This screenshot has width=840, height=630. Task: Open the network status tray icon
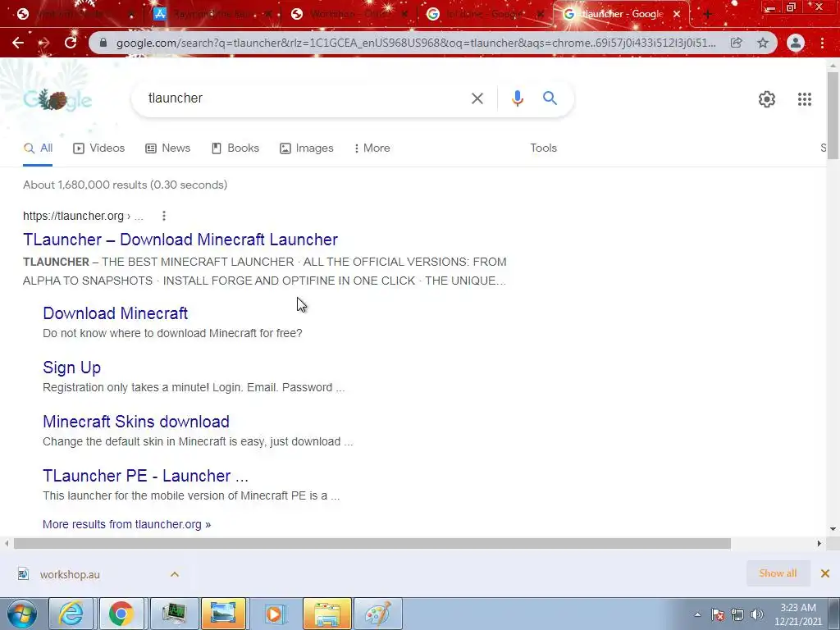737,614
